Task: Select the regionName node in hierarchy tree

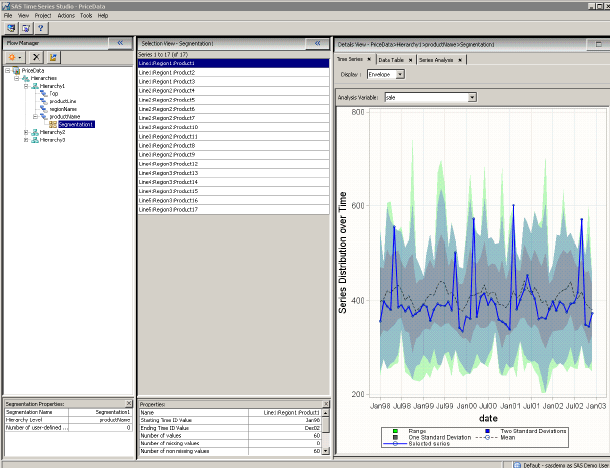Action: point(62,108)
